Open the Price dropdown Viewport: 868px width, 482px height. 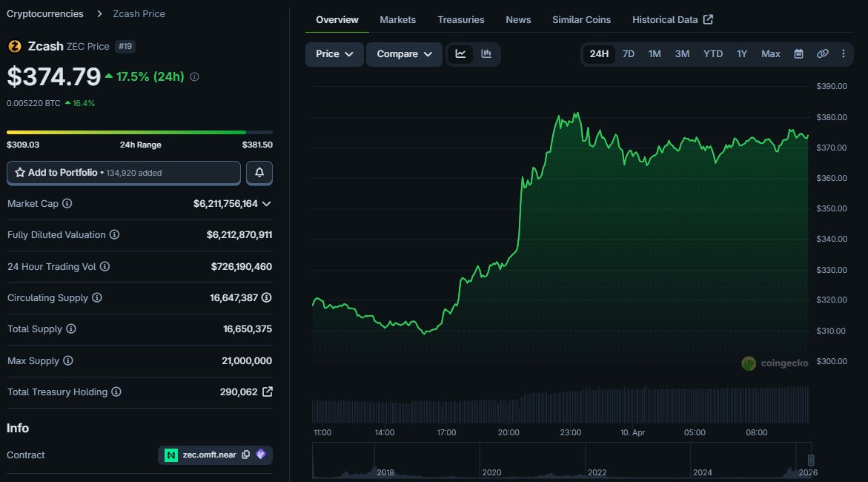334,54
